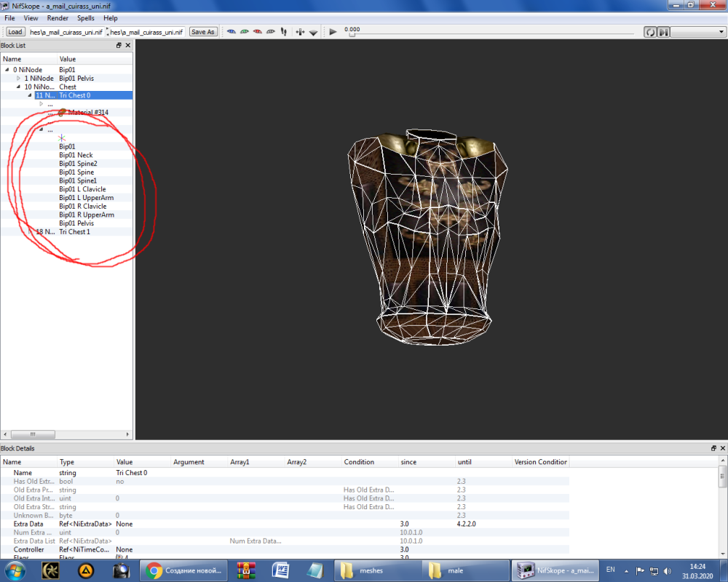Select the Tri Chest 0 row
This screenshot has width=728, height=582.
pyautogui.click(x=66, y=95)
